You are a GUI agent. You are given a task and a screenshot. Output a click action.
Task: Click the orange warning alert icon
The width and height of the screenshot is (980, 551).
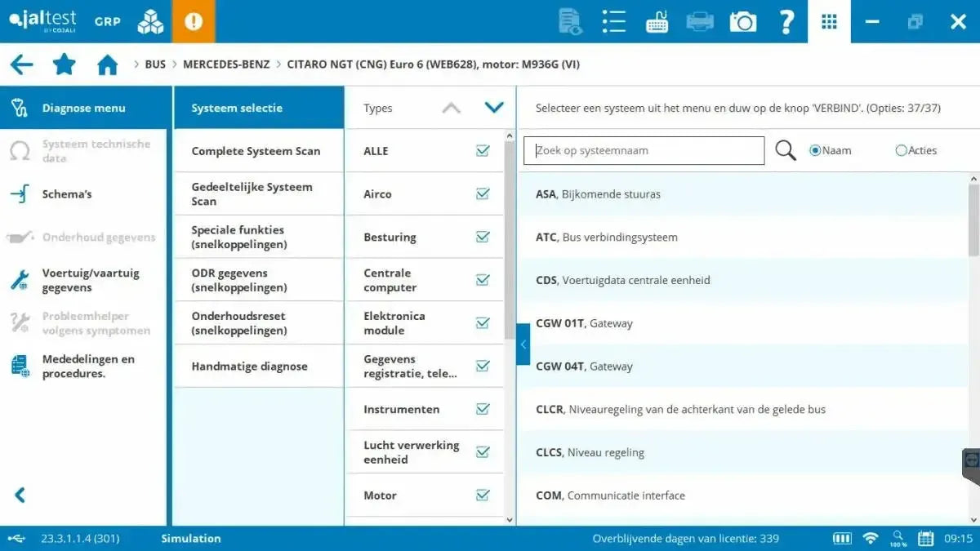[x=194, y=22]
